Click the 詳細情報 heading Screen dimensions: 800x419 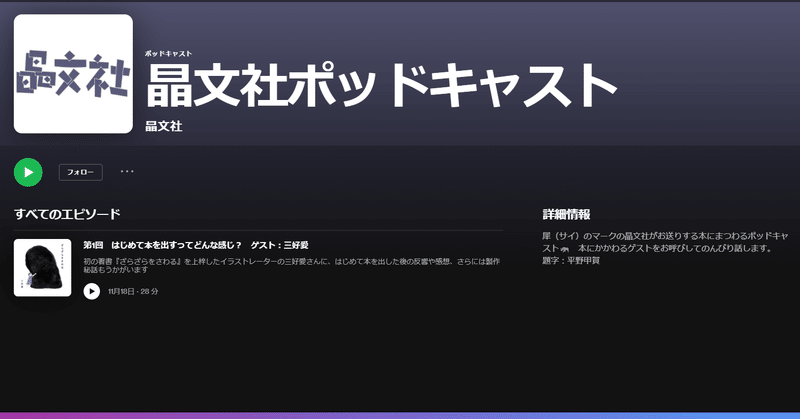tap(566, 214)
